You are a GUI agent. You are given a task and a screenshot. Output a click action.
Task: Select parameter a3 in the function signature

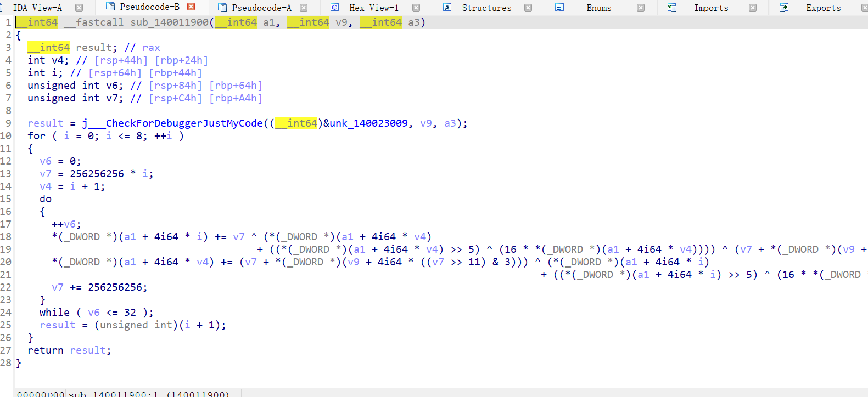tap(414, 22)
